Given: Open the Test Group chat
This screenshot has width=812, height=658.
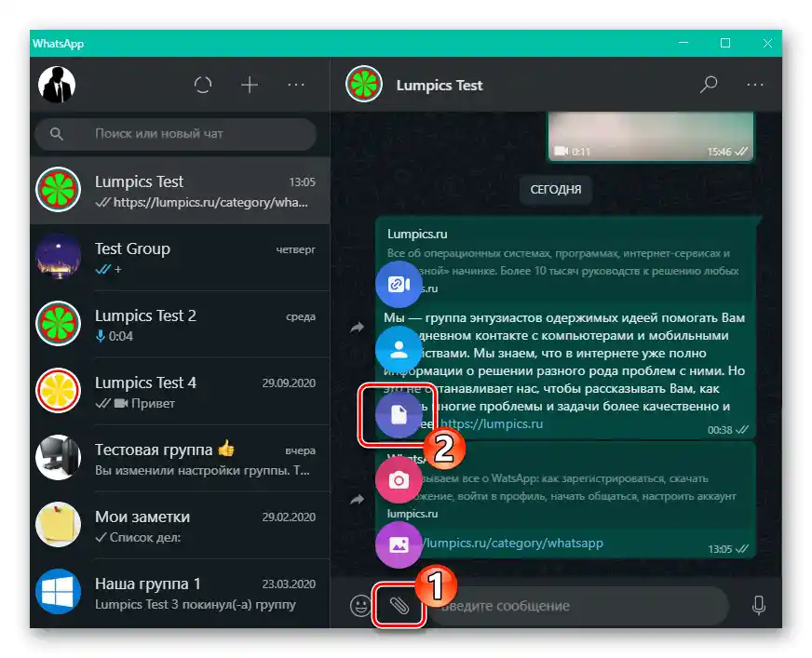Looking at the screenshot, I should (x=180, y=258).
